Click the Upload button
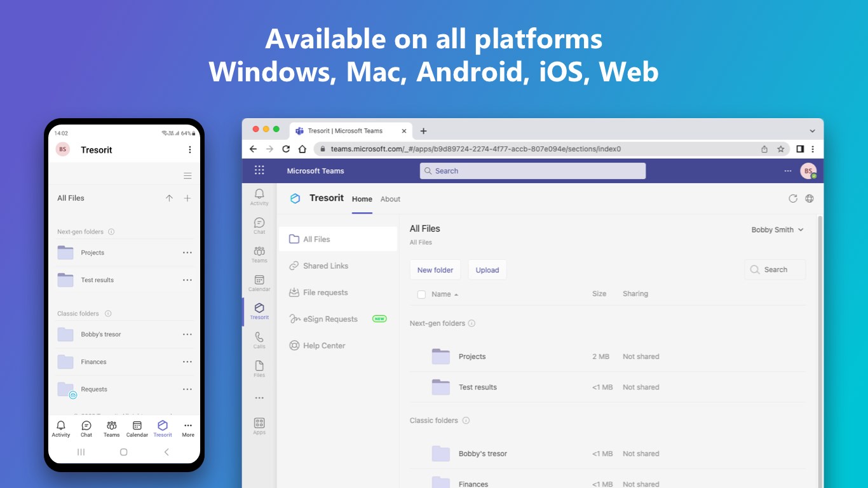Screen dimensions: 868x488 coord(487,270)
